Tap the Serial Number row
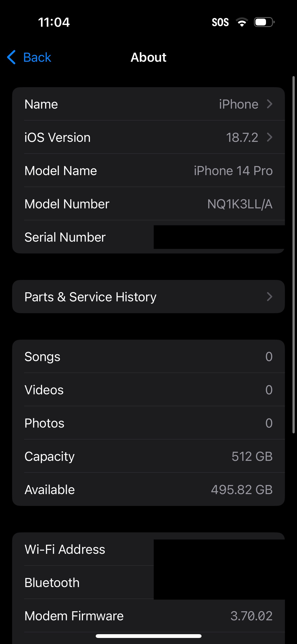Image resolution: width=297 pixels, height=644 pixels. [148, 237]
